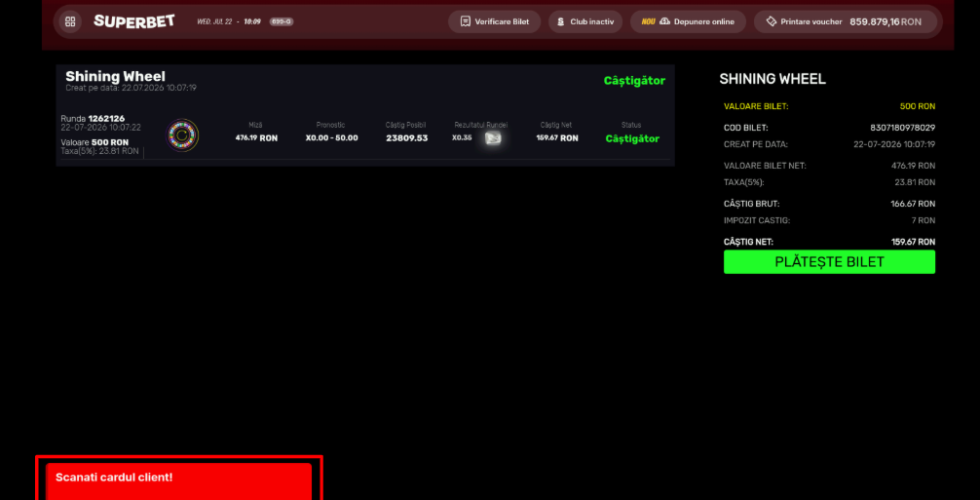Open the grid menu icon beside Superbet logo
980x500 pixels.
[70, 21]
